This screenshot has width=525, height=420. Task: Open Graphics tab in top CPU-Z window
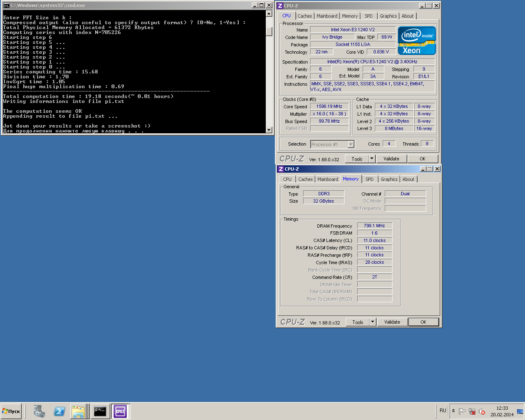click(388, 16)
